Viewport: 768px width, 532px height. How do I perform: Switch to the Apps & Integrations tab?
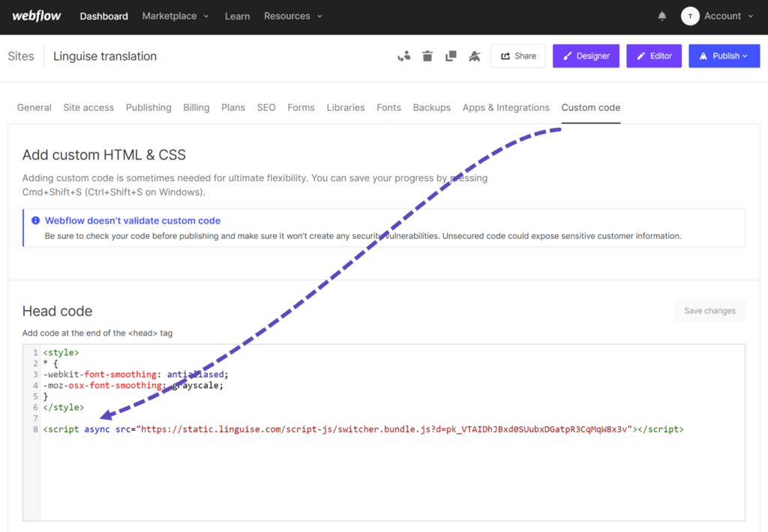(506, 107)
